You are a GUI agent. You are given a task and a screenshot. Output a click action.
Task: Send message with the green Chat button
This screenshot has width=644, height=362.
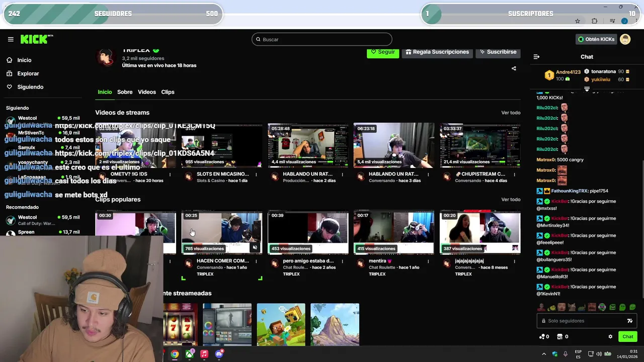pyautogui.click(x=627, y=337)
